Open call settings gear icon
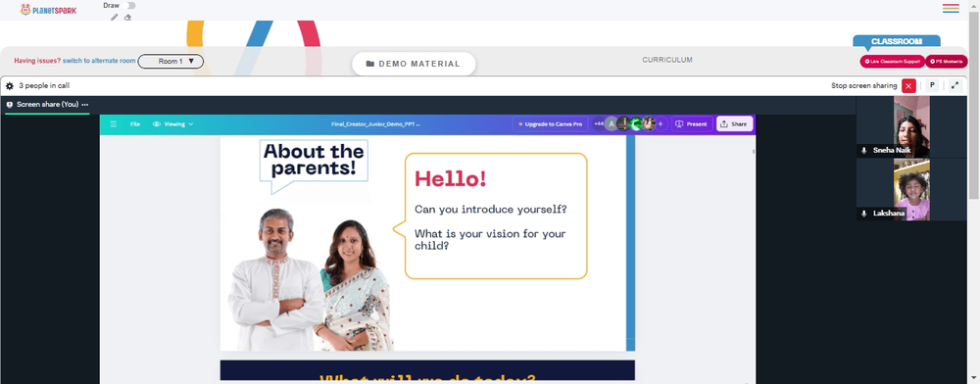Viewport: 980px width, 384px height. click(10, 86)
